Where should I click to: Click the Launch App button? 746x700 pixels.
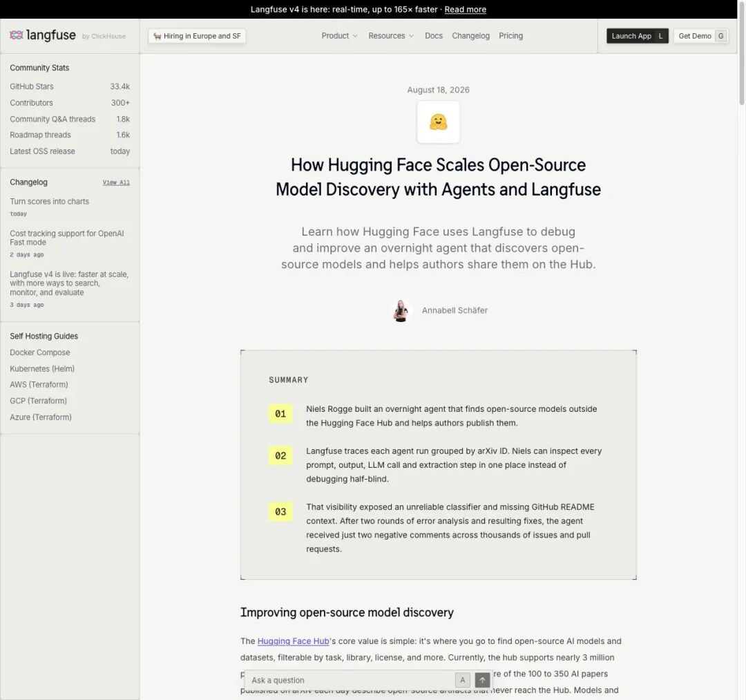(637, 36)
